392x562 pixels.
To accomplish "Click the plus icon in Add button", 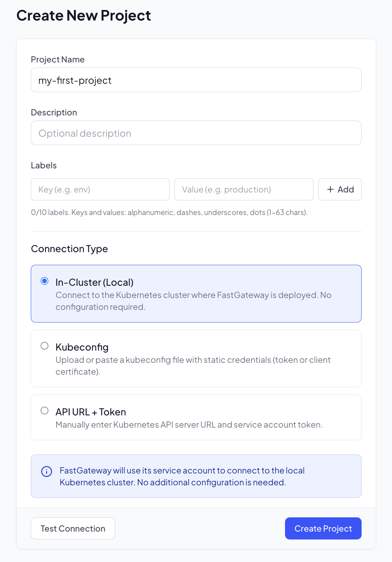I will click(x=330, y=189).
